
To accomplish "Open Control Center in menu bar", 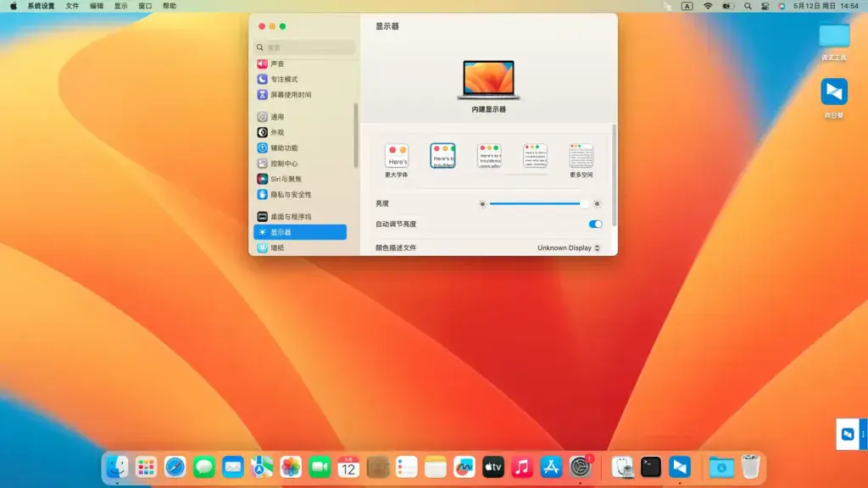I will (x=765, y=6).
